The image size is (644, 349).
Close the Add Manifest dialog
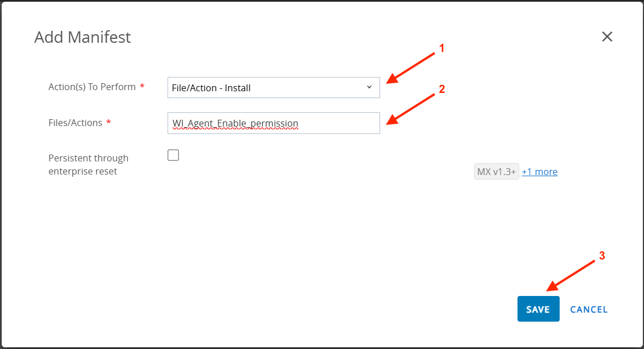607,37
